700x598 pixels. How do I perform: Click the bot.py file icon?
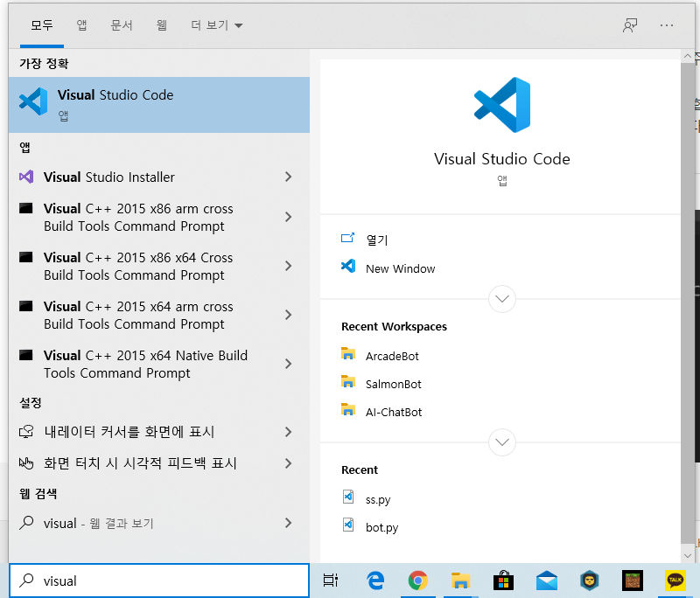click(348, 525)
